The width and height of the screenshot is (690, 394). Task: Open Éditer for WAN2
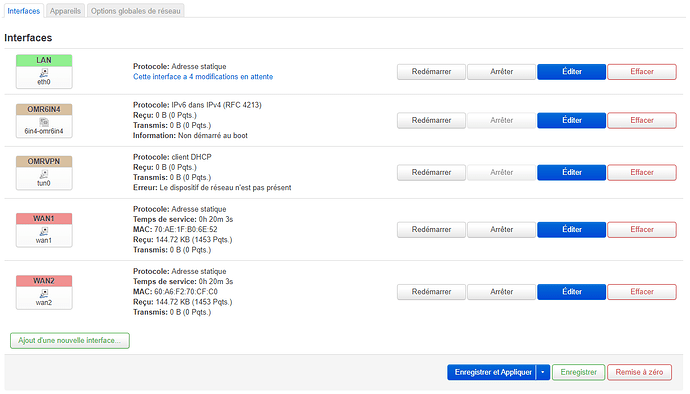pyautogui.click(x=572, y=292)
